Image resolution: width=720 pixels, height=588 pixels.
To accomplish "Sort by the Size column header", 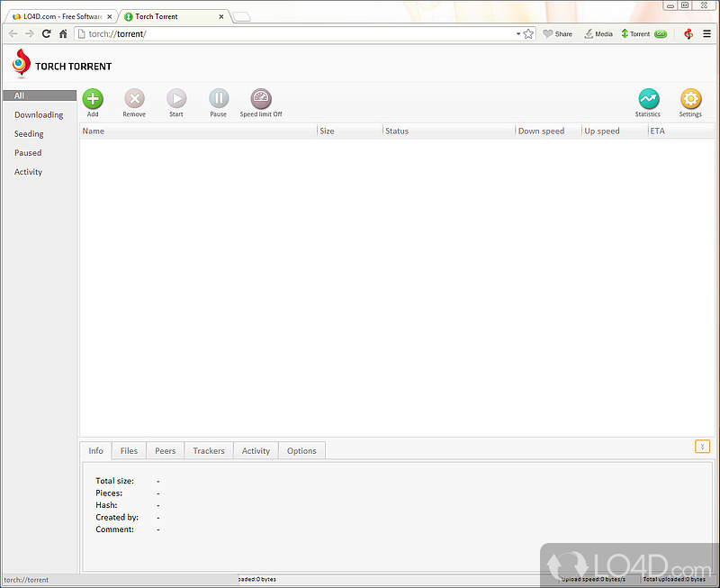I will [350, 131].
